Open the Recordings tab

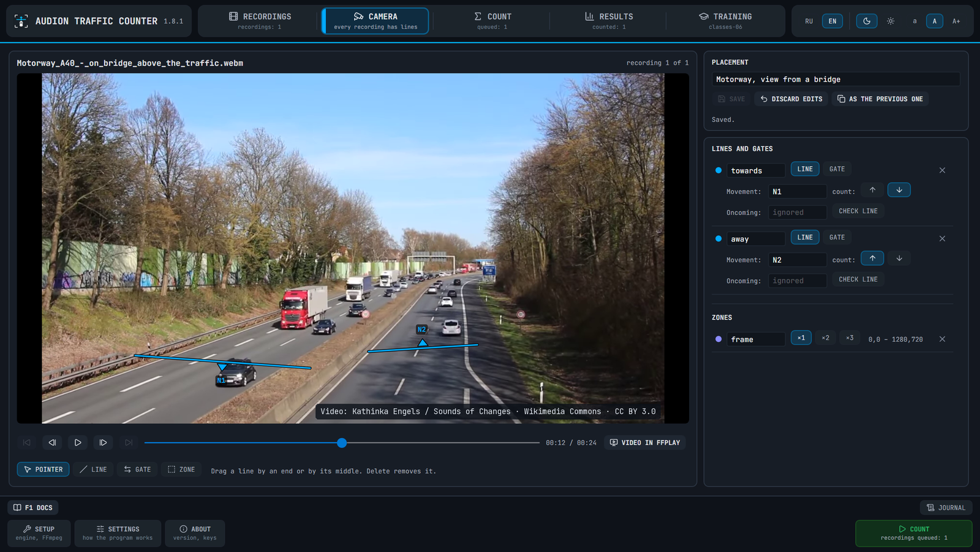click(x=260, y=21)
